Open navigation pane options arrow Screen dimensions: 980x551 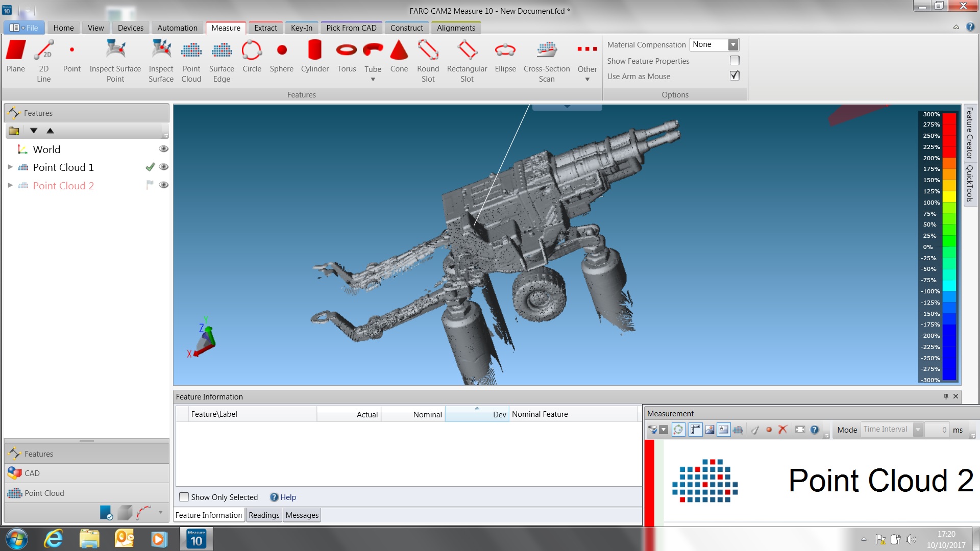161,513
